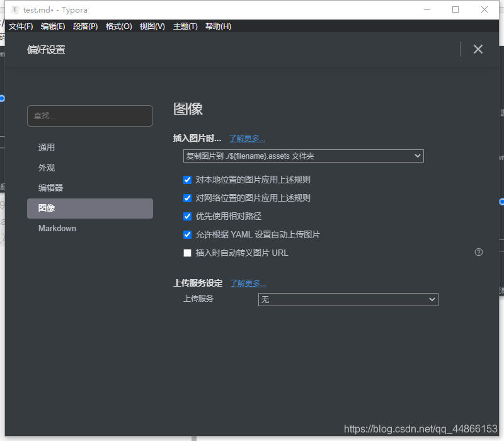The width and height of the screenshot is (504, 441).
Task: Open the 帮助(H) menu
Action: pos(218,26)
